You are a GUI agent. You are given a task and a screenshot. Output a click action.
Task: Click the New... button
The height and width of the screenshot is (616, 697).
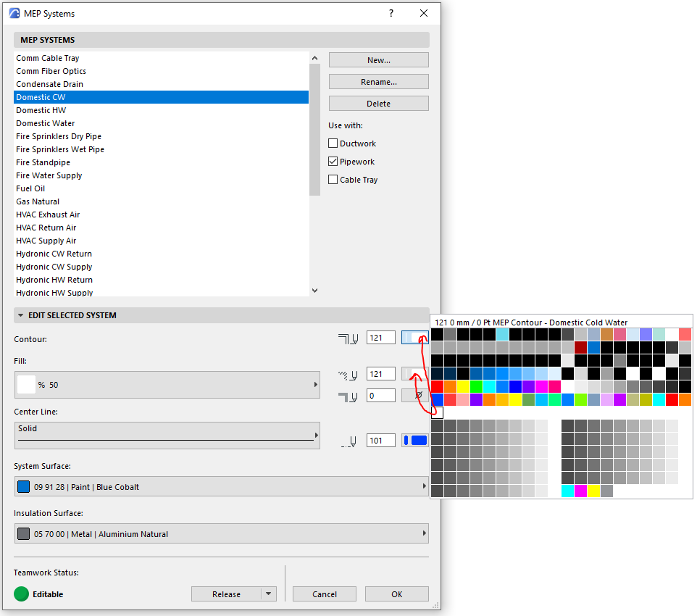pos(379,60)
